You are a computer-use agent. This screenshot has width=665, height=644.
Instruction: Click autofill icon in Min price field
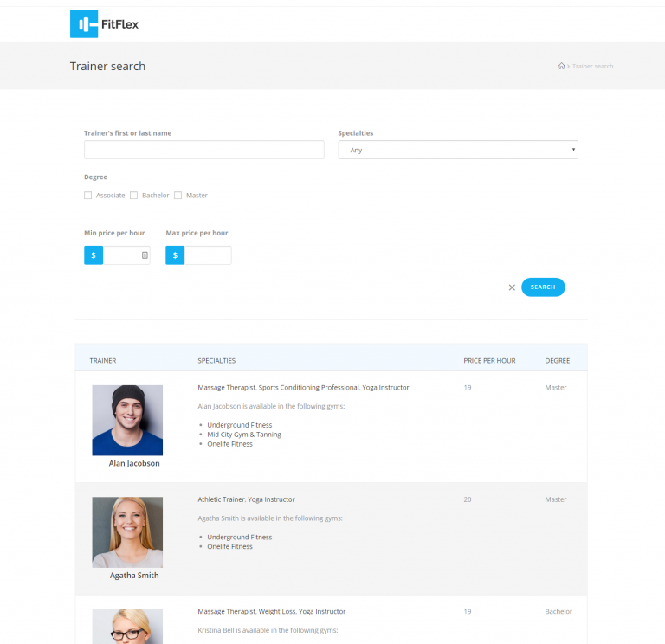(x=145, y=255)
